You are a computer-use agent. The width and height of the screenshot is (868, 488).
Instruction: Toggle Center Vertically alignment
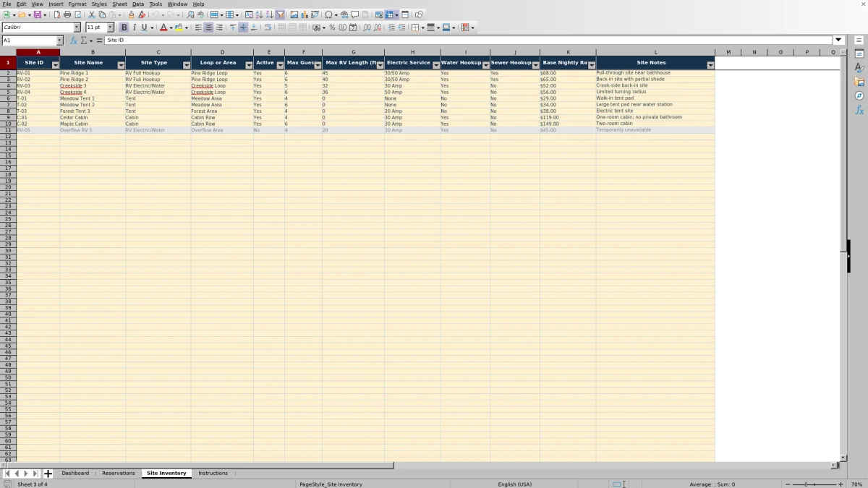pyautogui.click(x=243, y=27)
